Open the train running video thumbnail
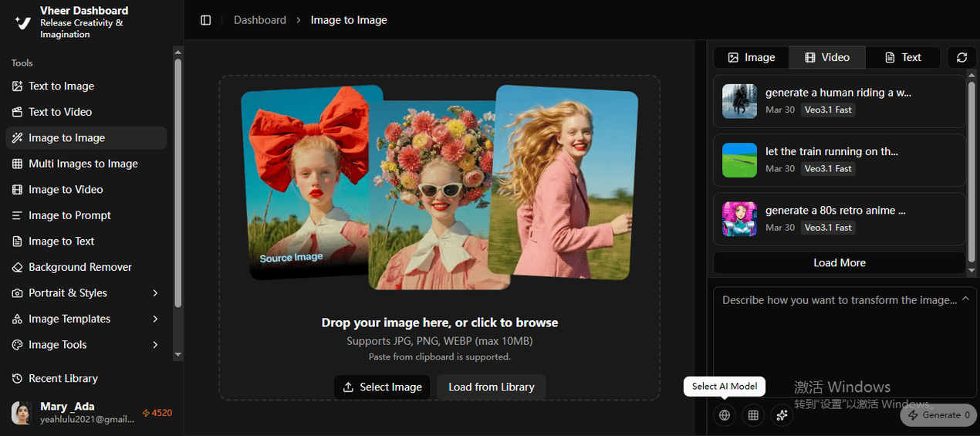 [739, 160]
